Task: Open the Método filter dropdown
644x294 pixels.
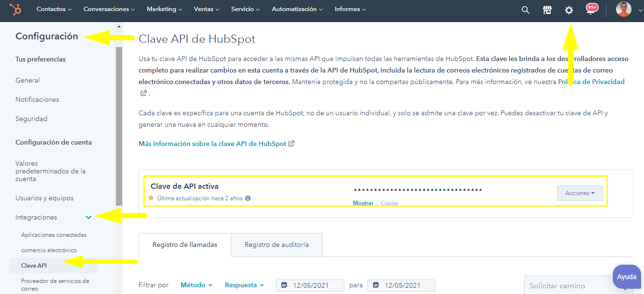Action: point(196,285)
